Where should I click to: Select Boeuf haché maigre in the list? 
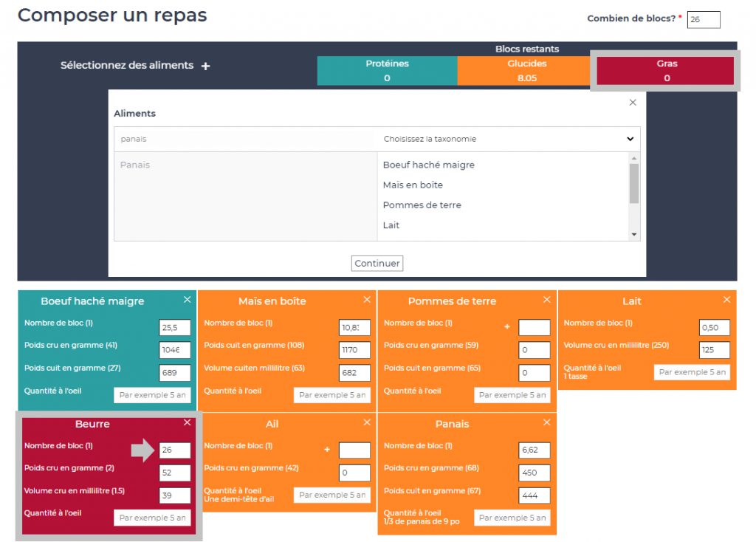(428, 165)
